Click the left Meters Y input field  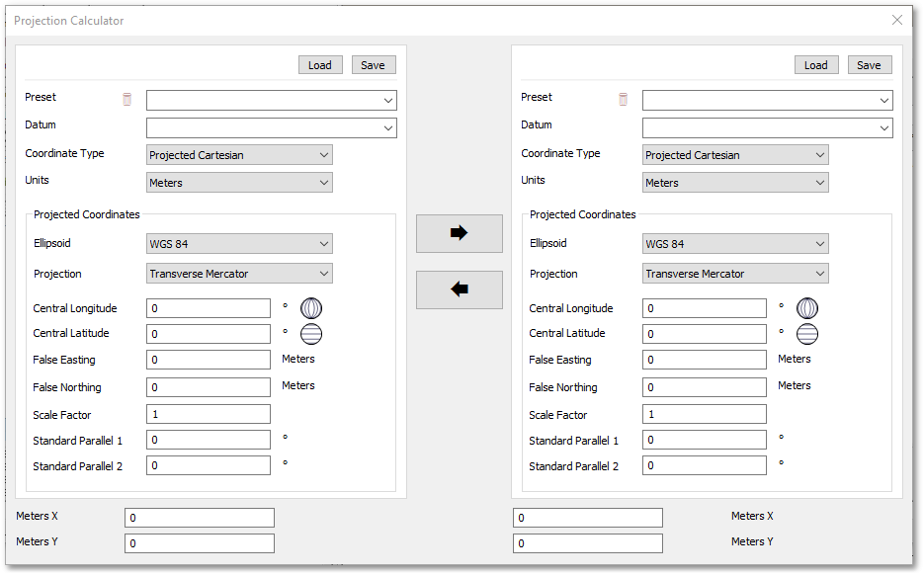point(200,543)
